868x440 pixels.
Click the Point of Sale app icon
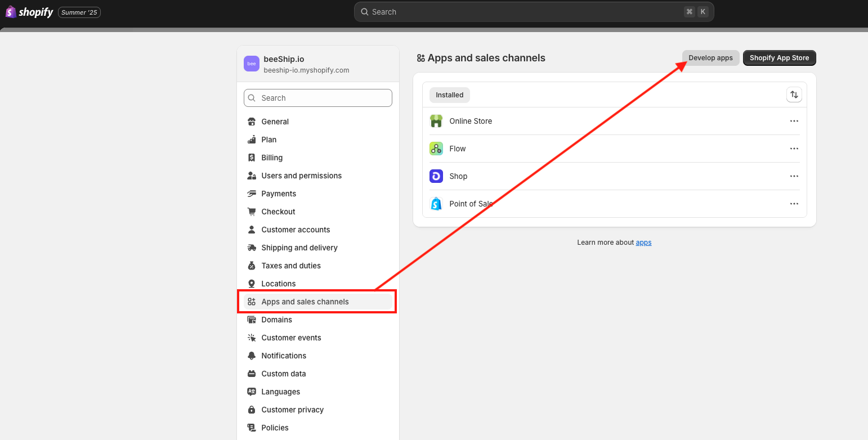436,204
